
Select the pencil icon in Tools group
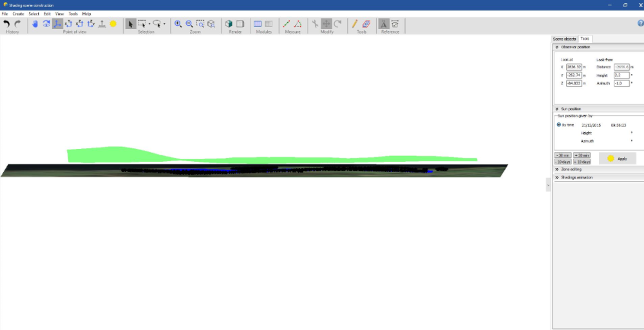[x=354, y=24]
